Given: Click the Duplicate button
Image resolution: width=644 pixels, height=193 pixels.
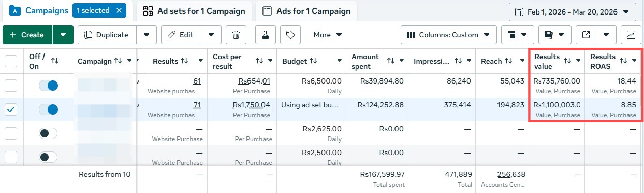Looking at the screenshot, I should tap(107, 35).
